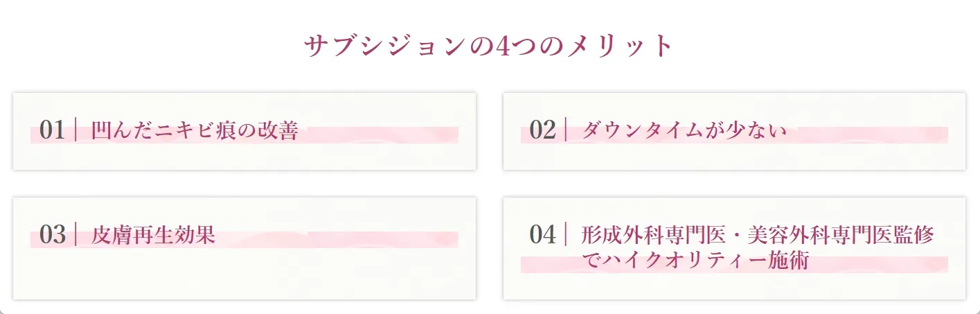This screenshot has width=980, height=314.
Task: Click the vertical divider beside 04
Action: click(566, 234)
